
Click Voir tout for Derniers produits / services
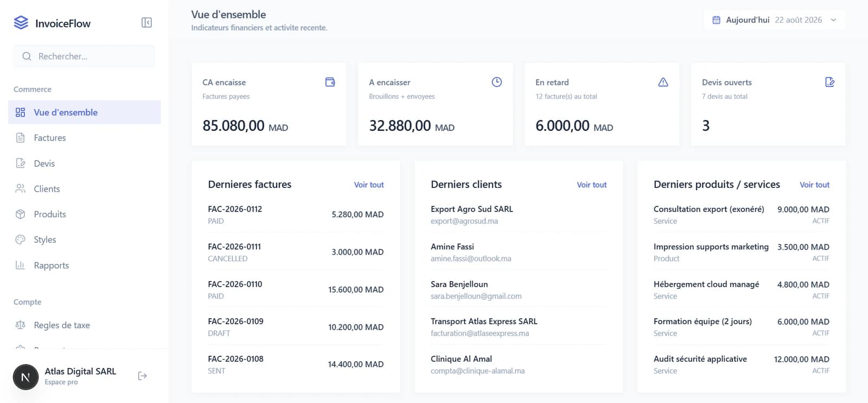point(814,185)
